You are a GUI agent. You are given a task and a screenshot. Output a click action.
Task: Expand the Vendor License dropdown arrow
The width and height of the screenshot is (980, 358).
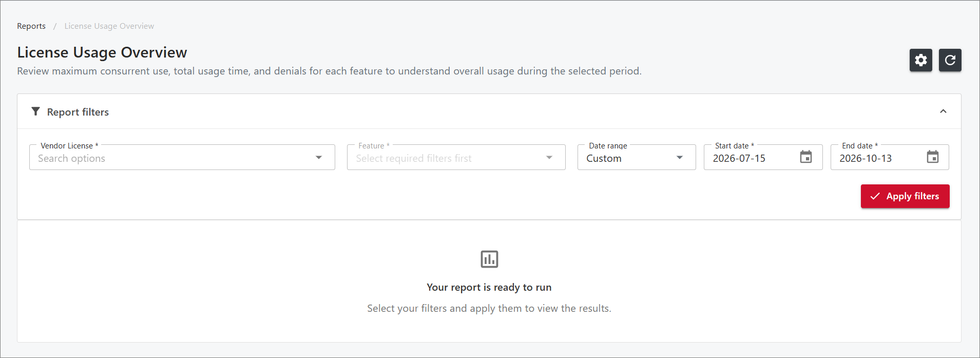319,158
